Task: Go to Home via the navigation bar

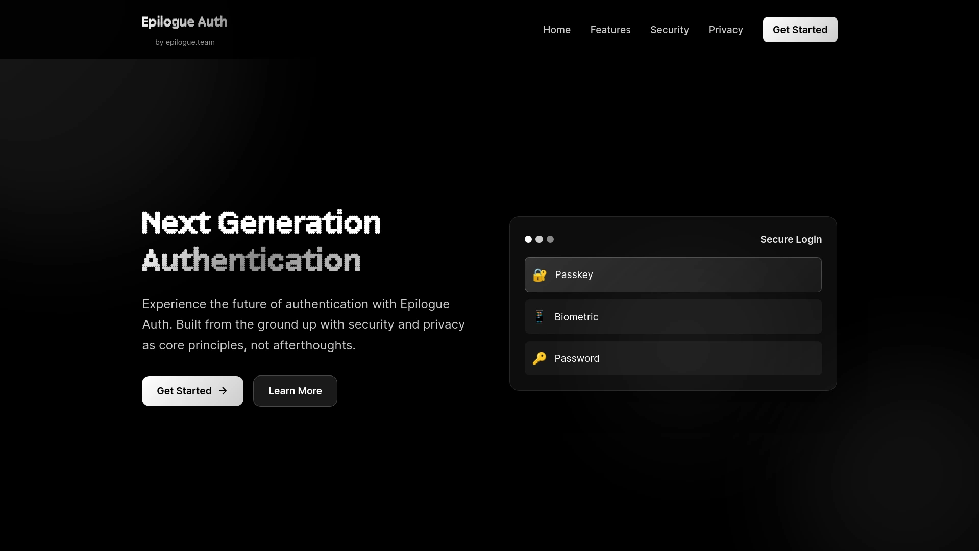Action: pyautogui.click(x=557, y=30)
